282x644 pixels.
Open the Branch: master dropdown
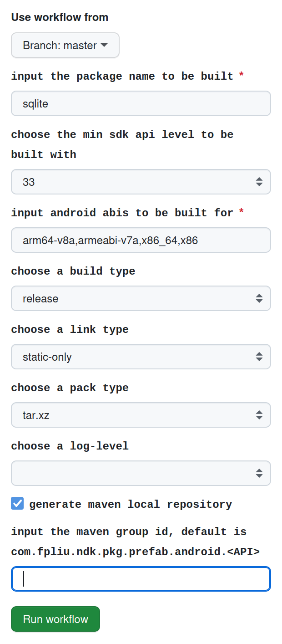65,45
